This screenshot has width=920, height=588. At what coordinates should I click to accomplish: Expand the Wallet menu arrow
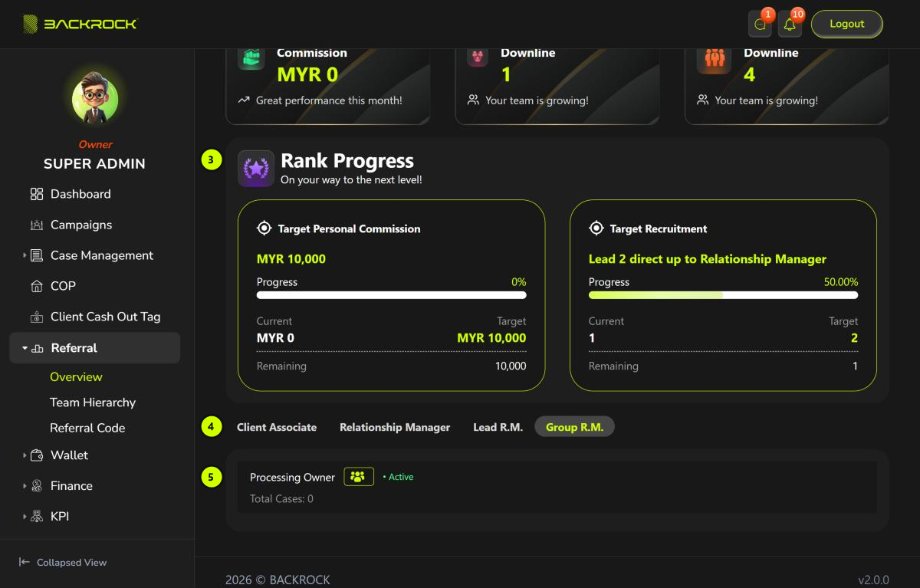point(25,455)
